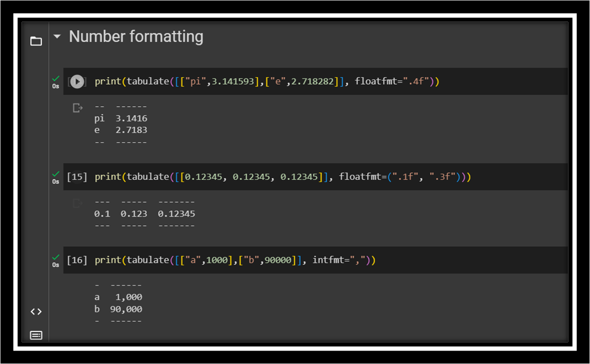This screenshot has width=590, height=364.
Task: Click output options icon under first cell
Action: (x=77, y=108)
